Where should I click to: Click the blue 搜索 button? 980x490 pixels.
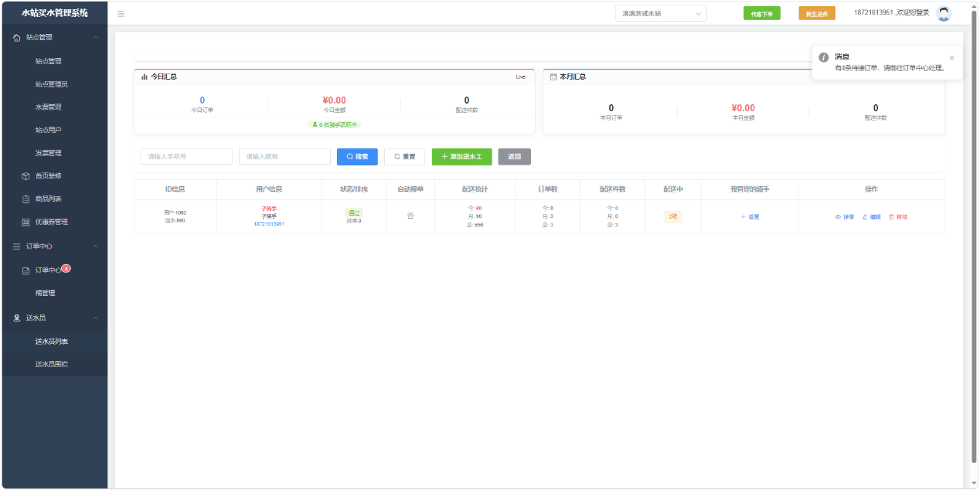coord(357,156)
